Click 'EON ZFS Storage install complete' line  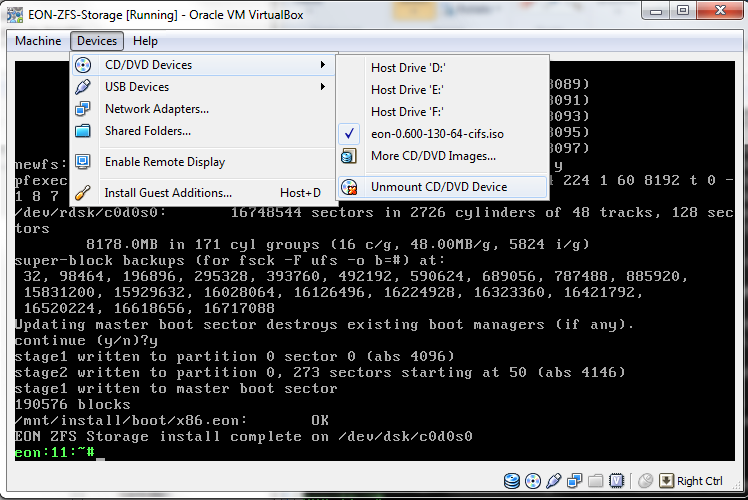tap(244, 436)
